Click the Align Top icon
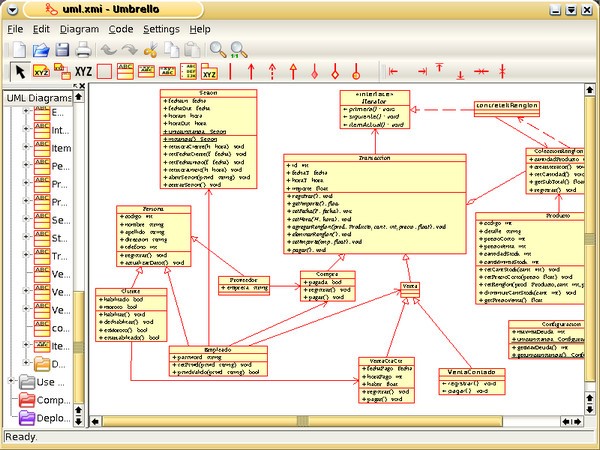Screen dimensions: 600x450 coord(439,68)
